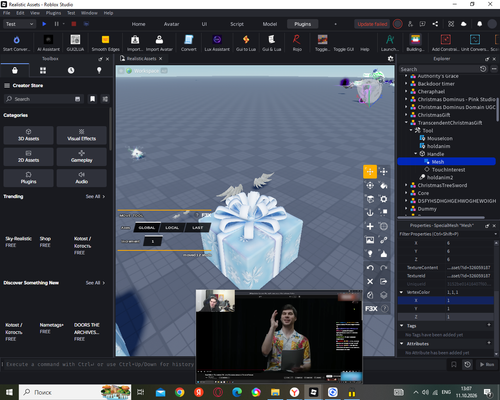Open the F3X help question mark

[x=385, y=309]
